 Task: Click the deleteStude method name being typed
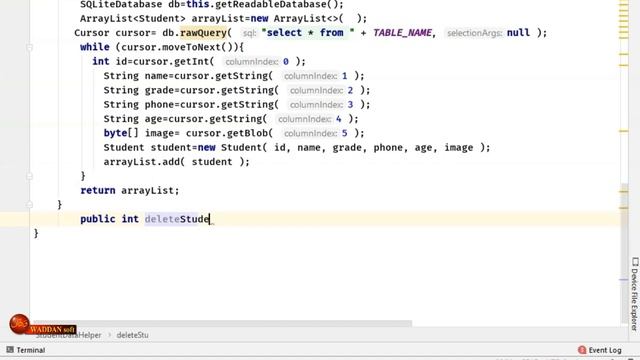177,219
